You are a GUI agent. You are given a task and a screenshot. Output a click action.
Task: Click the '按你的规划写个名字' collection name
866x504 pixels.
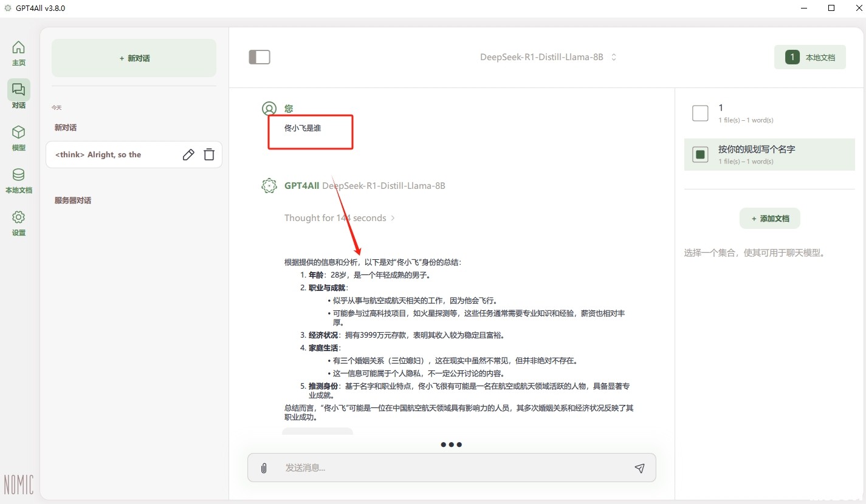[x=757, y=149]
